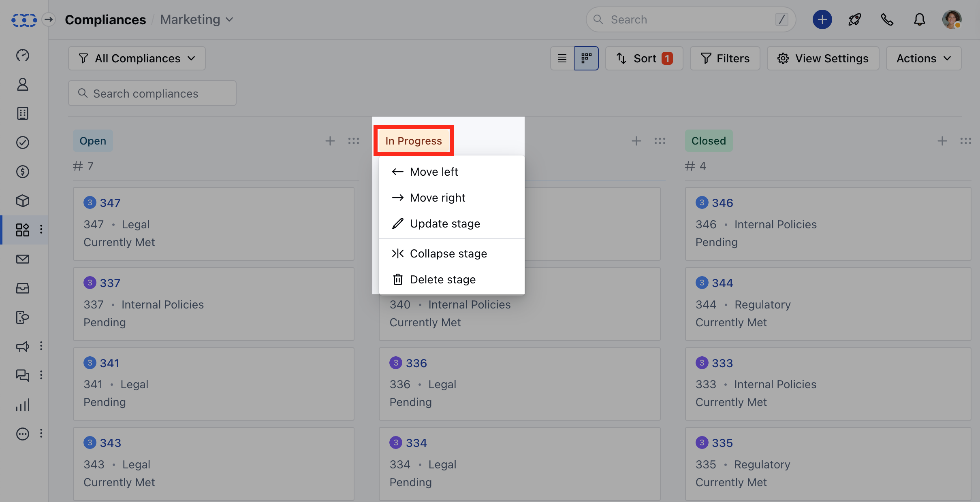Open the Sort options button
Image resolution: width=980 pixels, height=502 pixels.
coord(644,58)
